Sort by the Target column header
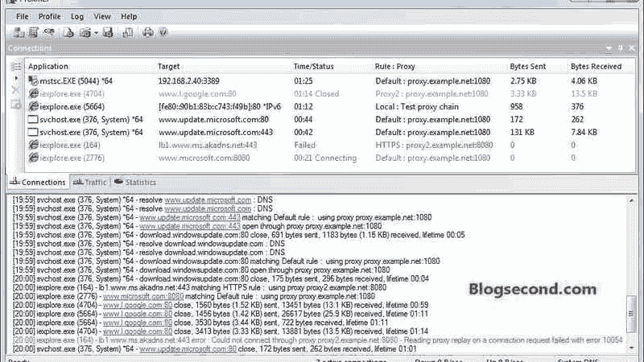 pyautogui.click(x=169, y=67)
